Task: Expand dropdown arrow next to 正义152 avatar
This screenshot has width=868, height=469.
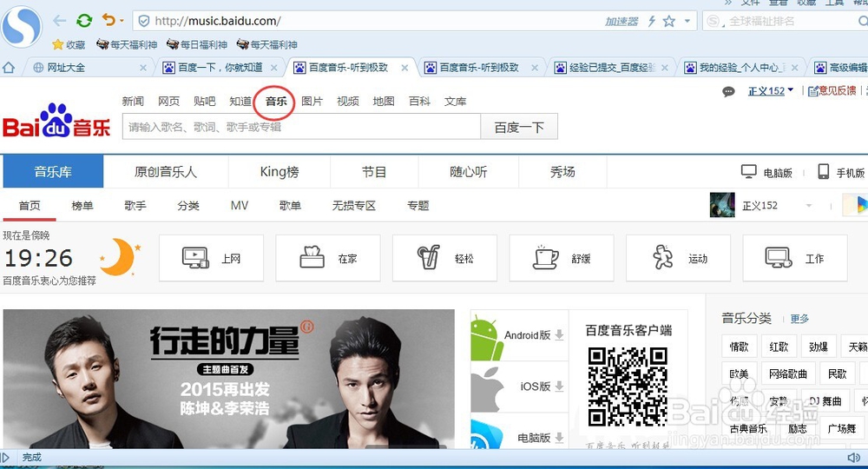Action: point(809,206)
